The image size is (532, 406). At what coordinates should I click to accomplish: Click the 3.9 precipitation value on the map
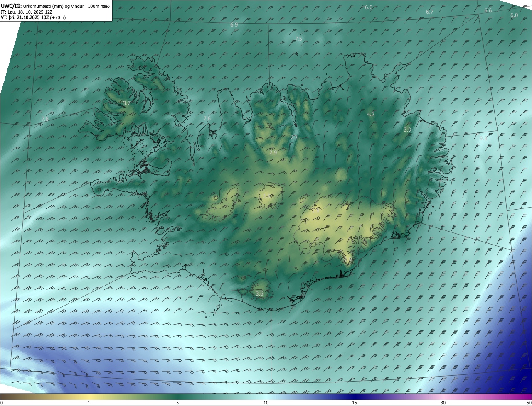tap(407, 130)
